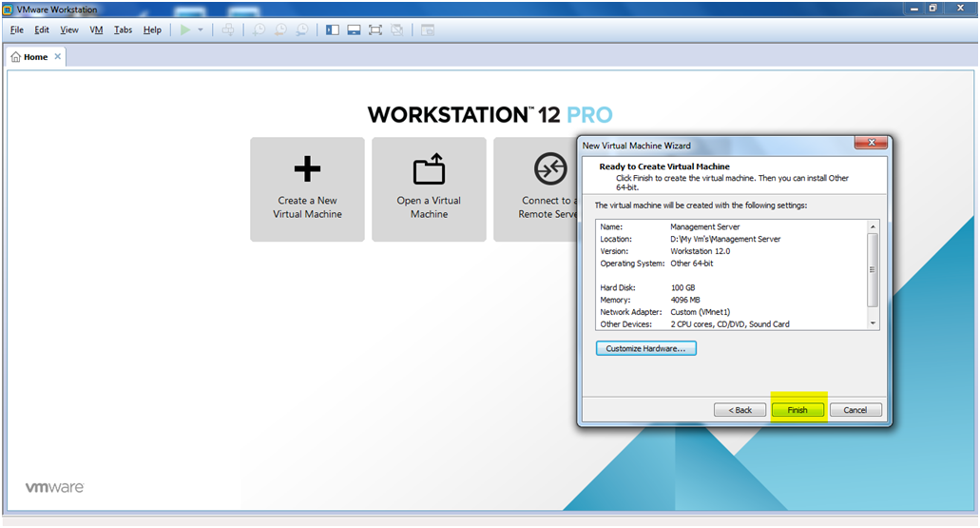980x528 pixels.
Task: Click Send Ctrl+Alt+Del toolbar icon
Action: 228,30
